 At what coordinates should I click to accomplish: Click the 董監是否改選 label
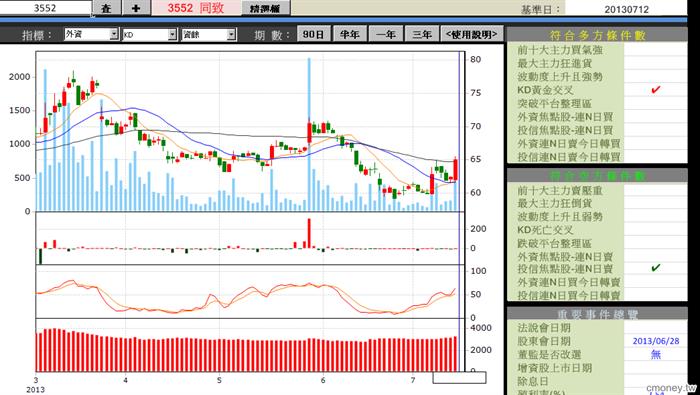tap(549, 355)
